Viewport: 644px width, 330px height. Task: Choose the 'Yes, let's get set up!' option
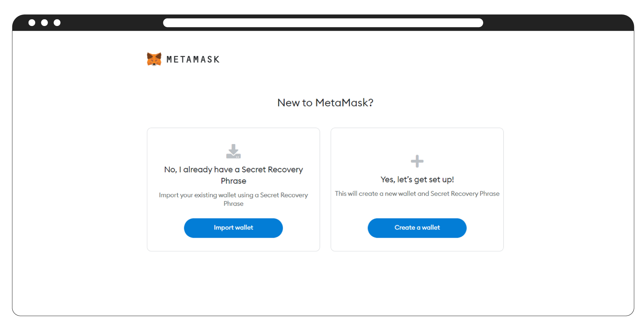tap(417, 179)
